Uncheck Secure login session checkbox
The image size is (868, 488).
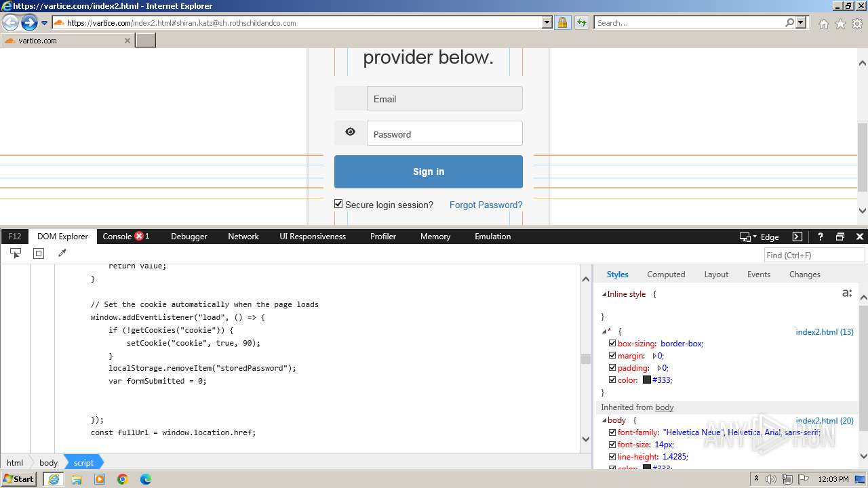coord(338,204)
